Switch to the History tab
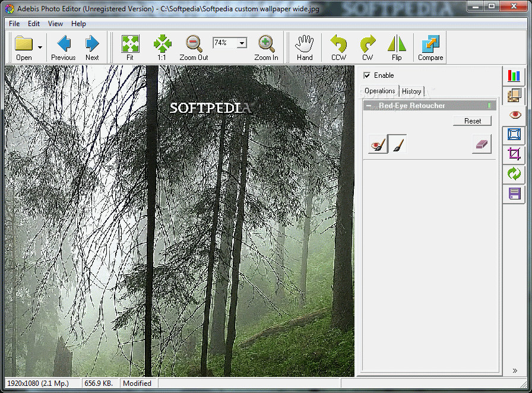Screen dimensions: 532x393 (x=411, y=91)
